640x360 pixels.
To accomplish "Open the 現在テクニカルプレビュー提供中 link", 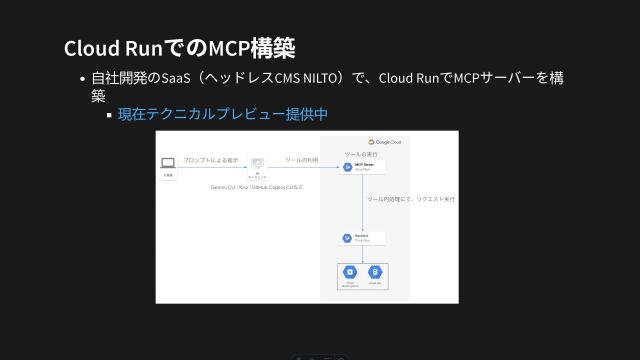I will point(222,114).
